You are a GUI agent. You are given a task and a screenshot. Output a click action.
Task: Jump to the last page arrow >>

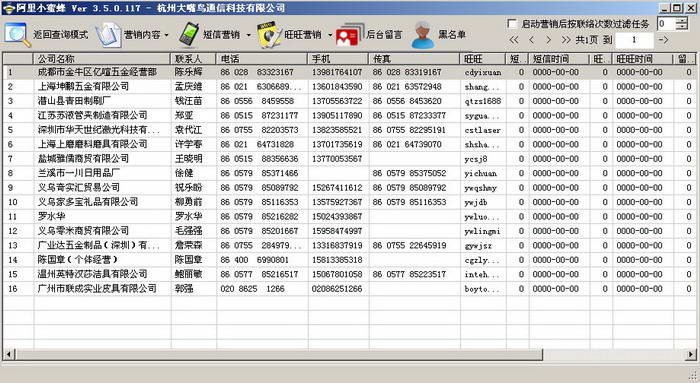tap(566, 40)
